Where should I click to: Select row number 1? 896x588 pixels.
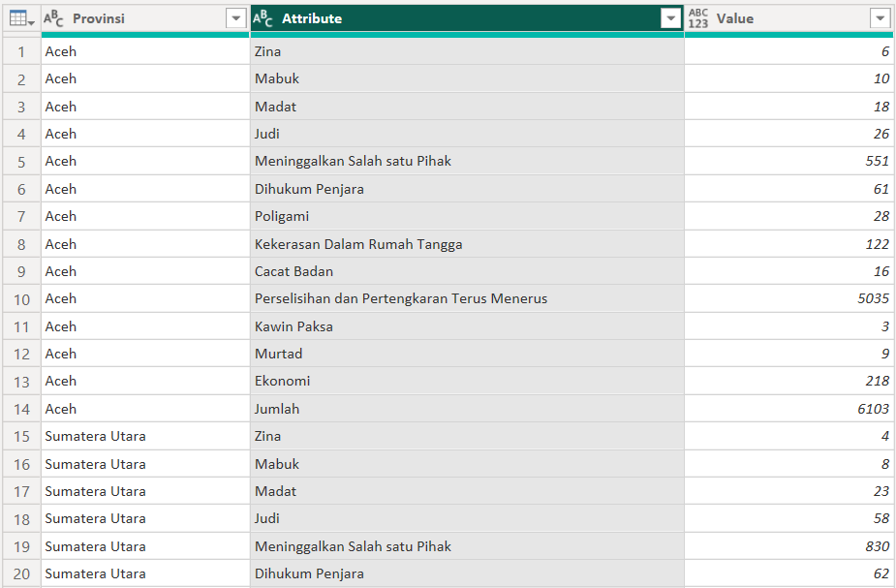pos(21,51)
